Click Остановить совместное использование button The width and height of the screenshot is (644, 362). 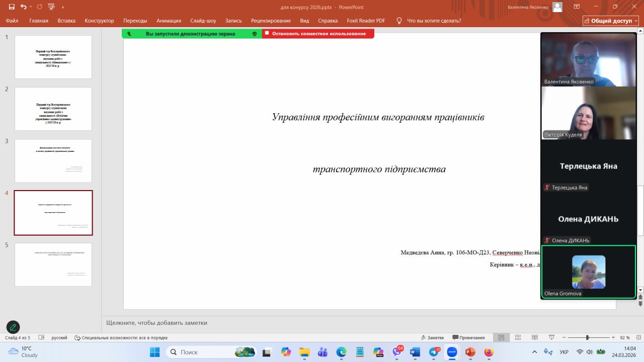318,34
